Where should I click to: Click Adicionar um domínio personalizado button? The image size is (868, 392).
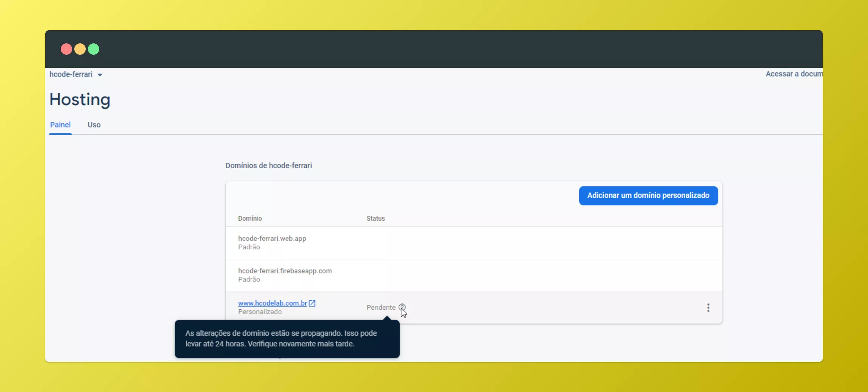[x=648, y=195]
